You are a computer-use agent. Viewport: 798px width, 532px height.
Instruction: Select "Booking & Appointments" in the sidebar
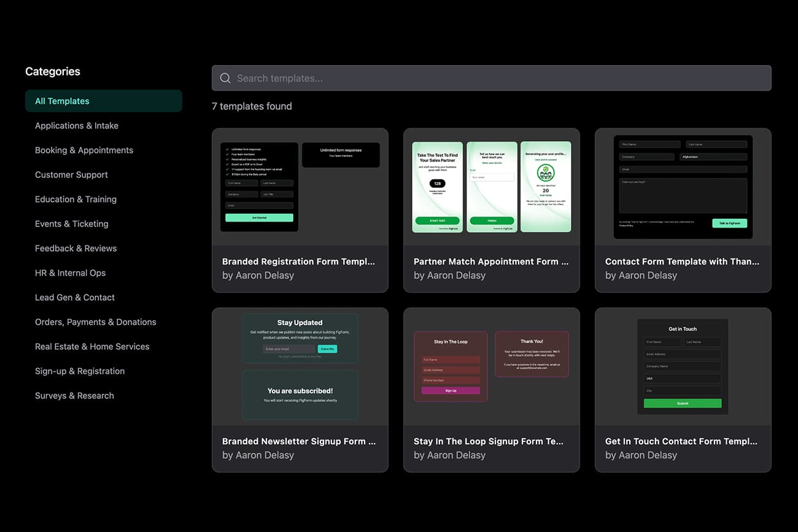tap(84, 150)
